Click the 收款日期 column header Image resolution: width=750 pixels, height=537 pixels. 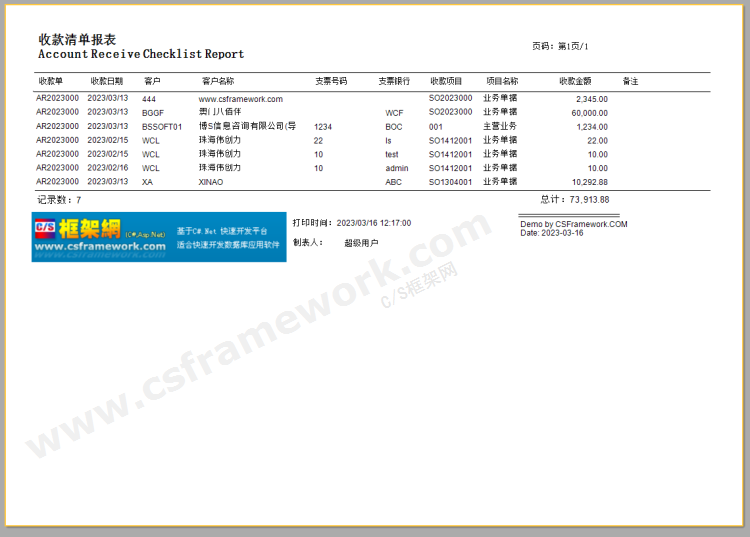[106, 81]
